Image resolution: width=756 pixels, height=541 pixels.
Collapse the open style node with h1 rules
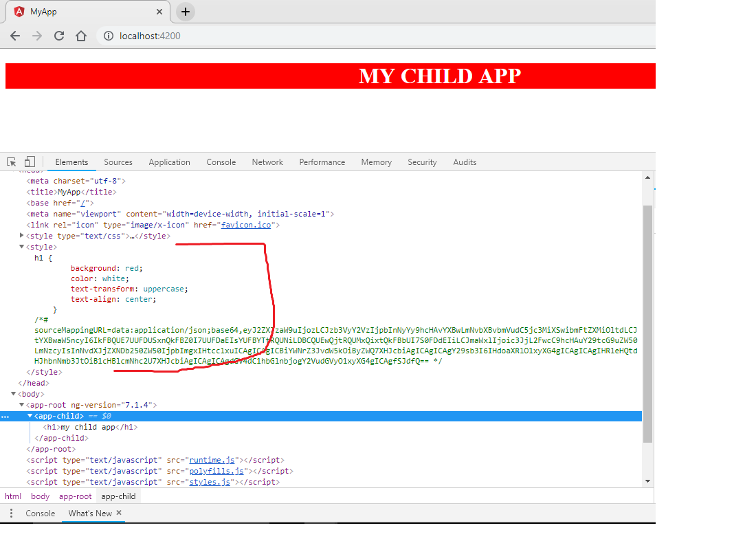click(x=21, y=246)
